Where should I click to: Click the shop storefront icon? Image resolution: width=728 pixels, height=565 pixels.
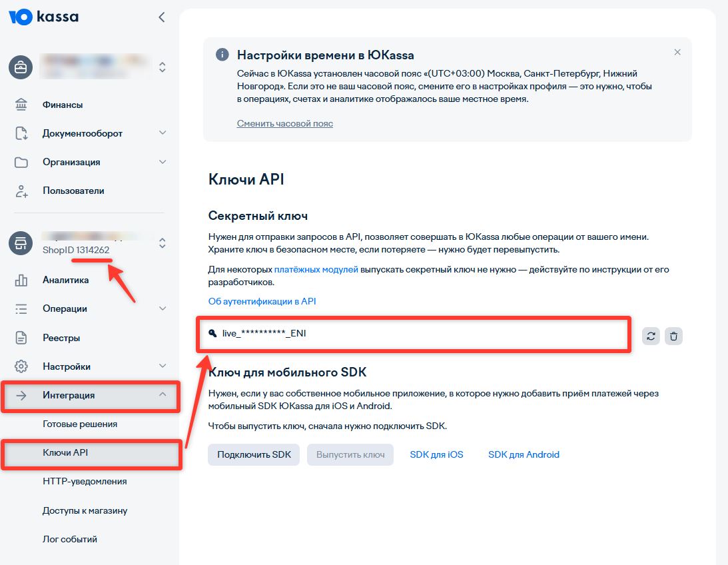click(x=21, y=243)
